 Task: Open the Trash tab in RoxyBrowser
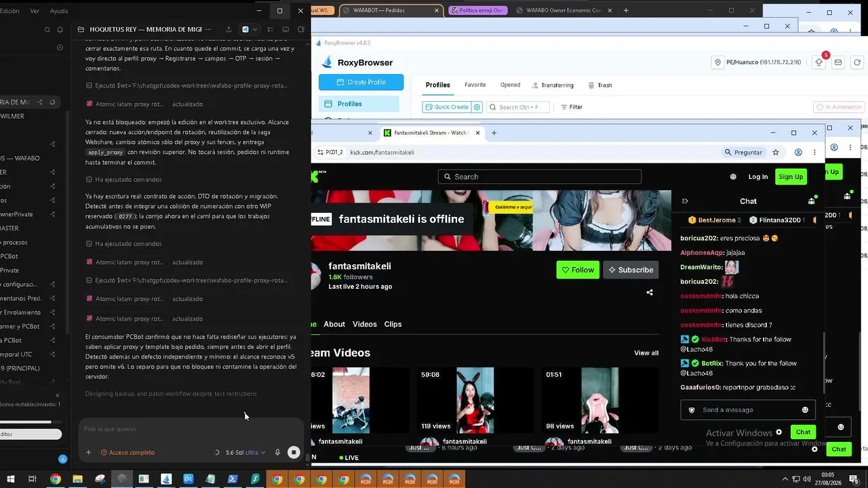point(600,85)
